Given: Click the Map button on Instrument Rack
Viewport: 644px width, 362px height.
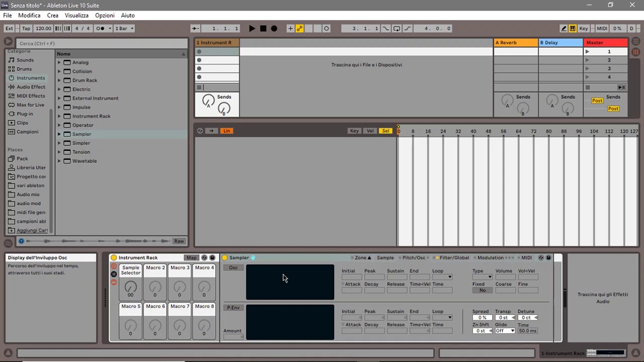Looking at the screenshot, I should 192,258.
